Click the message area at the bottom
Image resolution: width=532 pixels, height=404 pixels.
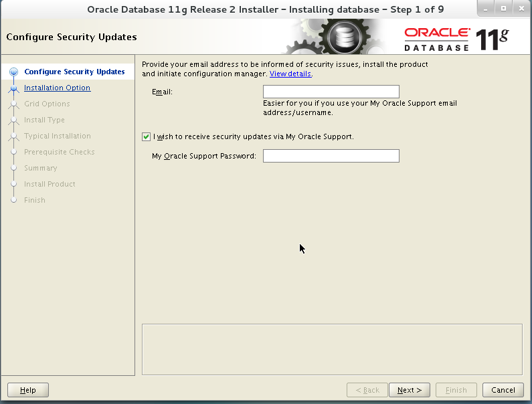point(332,349)
